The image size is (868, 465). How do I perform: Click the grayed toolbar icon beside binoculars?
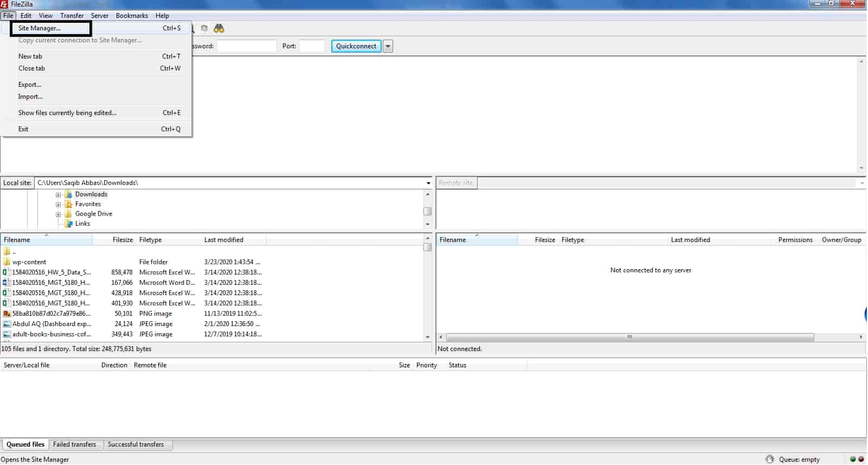pyautogui.click(x=204, y=28)
